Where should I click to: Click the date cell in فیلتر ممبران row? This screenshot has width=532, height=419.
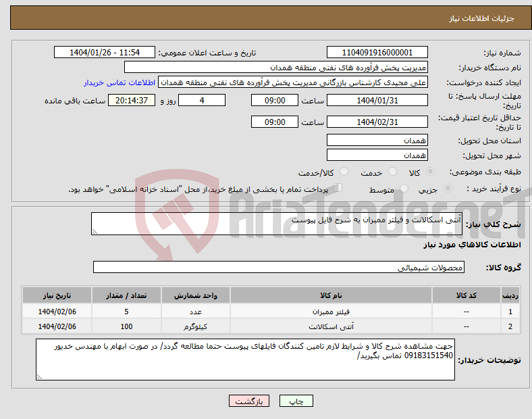(57, 312)
